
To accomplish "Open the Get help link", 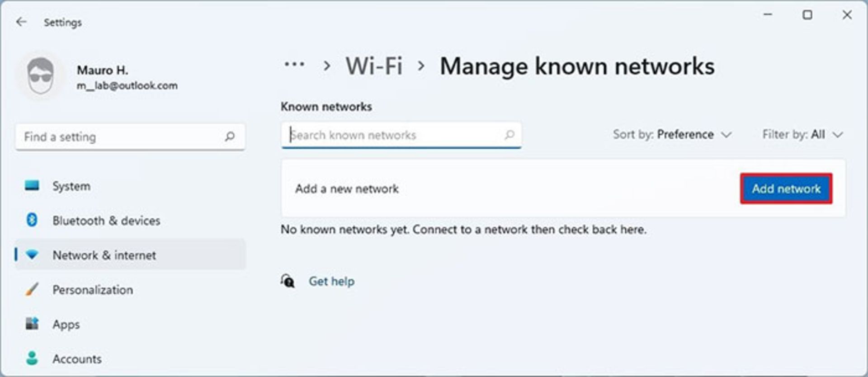I will pyautogui.click(x=331, y=281).
